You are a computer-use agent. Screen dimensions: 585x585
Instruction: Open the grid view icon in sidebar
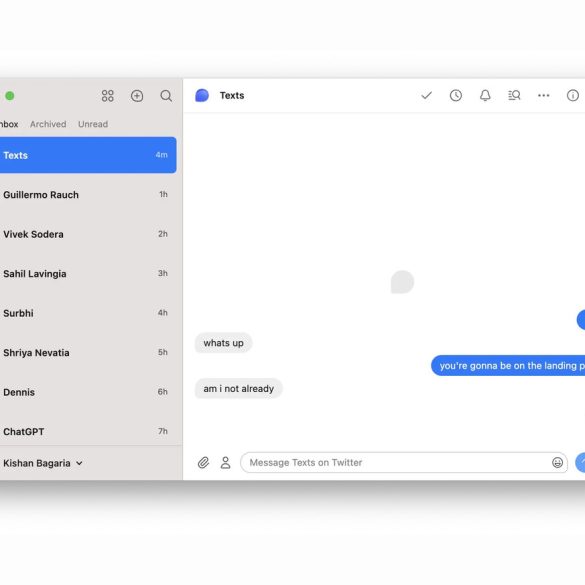[x=107, y=96]
